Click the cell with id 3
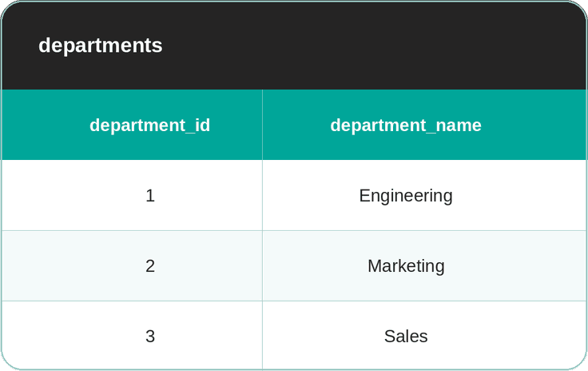The image size is (588, 371). (132, 336)
